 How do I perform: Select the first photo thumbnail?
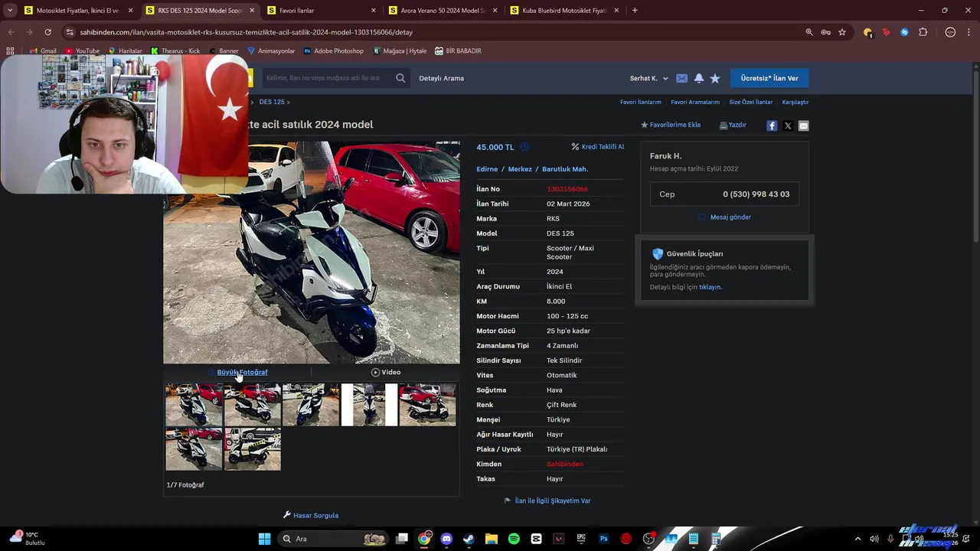(x=194, y=405)
